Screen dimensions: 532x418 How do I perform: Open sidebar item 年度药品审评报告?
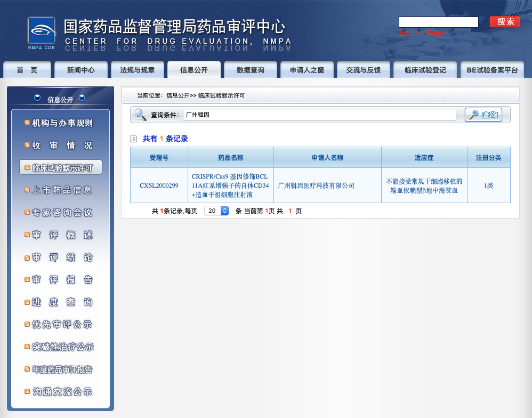click(62, 369)
